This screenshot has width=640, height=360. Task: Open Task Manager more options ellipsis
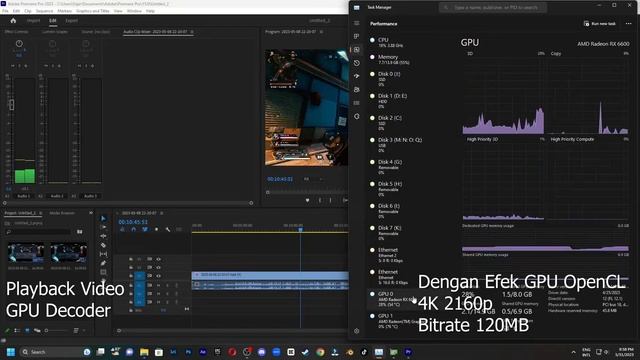pyautogui.click(x=629, y=24)
